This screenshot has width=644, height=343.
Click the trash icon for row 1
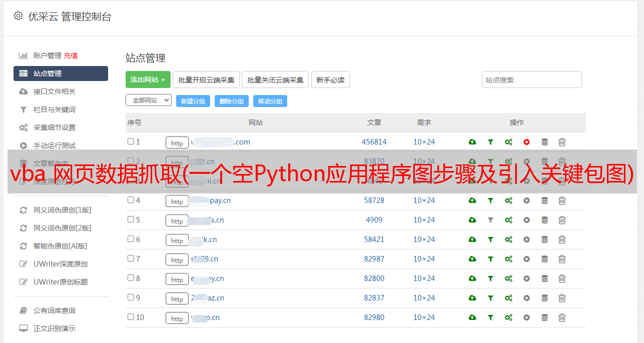562,142
